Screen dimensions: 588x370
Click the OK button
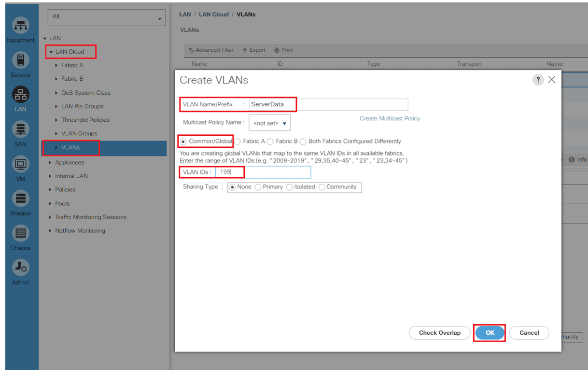[490, 333]
